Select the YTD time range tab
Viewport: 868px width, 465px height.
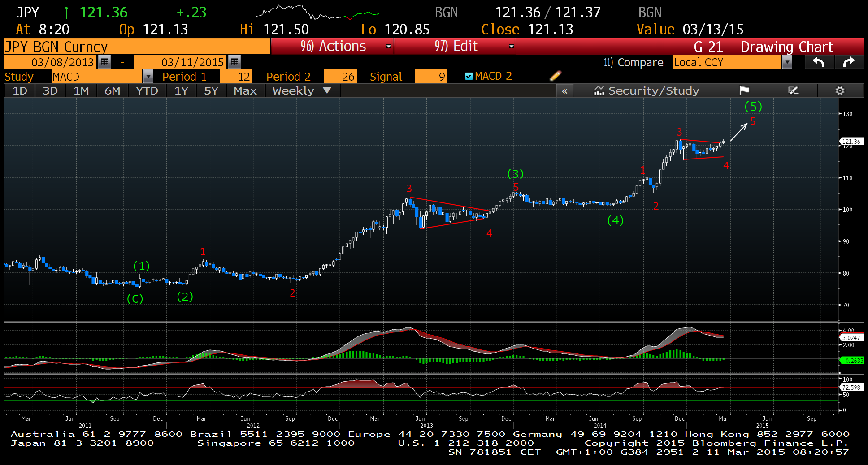coord(147,90)
